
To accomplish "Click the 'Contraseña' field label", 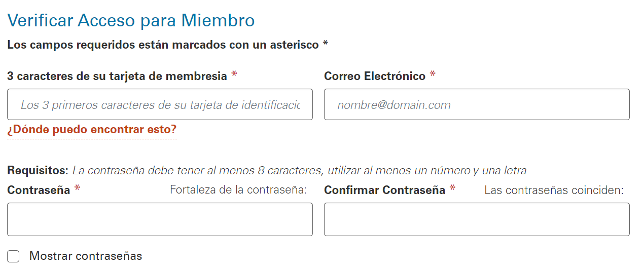I will (x=39, y=190).
